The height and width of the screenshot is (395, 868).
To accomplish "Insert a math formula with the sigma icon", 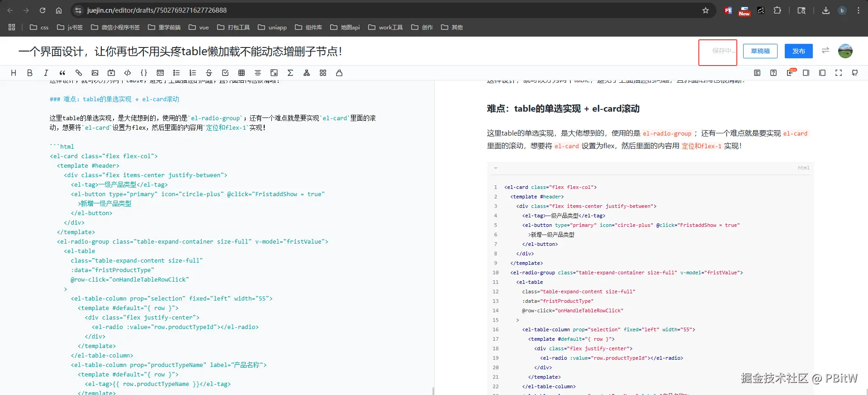I will 290,73.
